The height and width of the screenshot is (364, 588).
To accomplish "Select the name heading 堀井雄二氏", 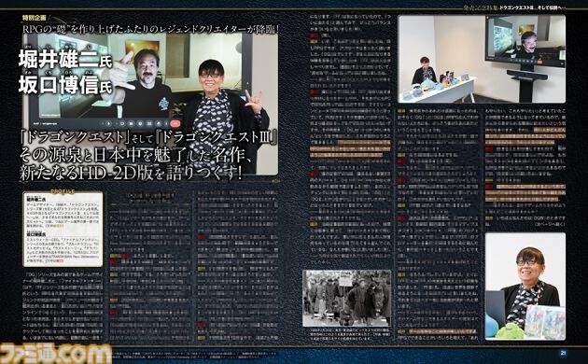I will [x=65, y=58].
